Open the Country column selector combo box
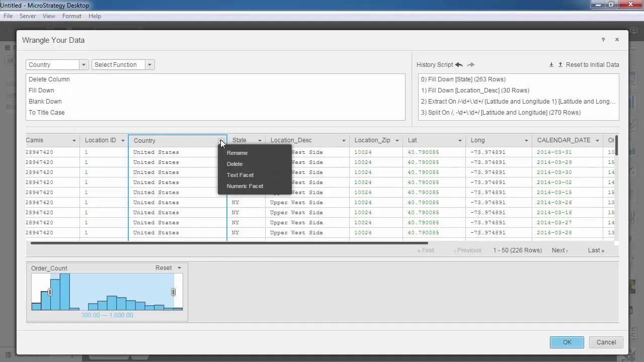644x362 pixels. coord(57,65)
